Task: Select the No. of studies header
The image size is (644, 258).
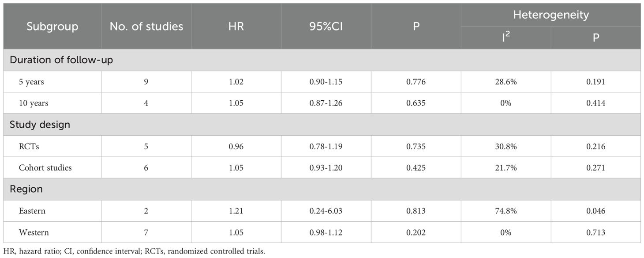Action: [x=146, y=26]
